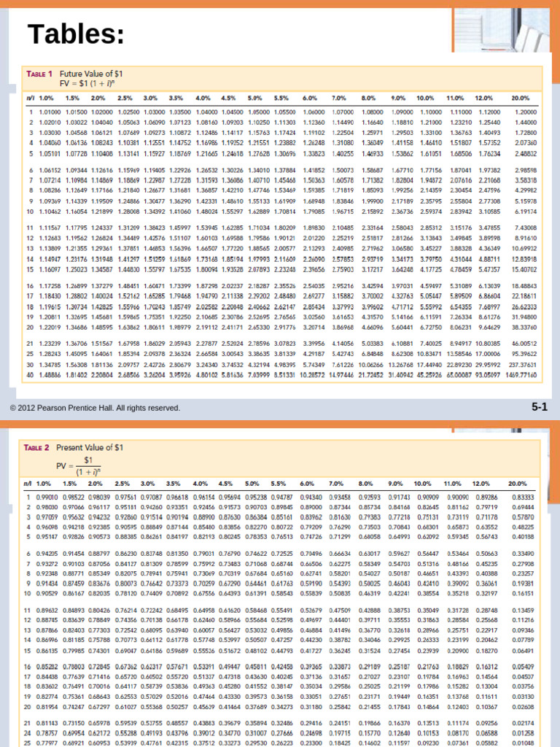Screen dimensions: 560x747
Task: Click cell value "1469.77160" in Table 1
Action: tap(522, 375)
